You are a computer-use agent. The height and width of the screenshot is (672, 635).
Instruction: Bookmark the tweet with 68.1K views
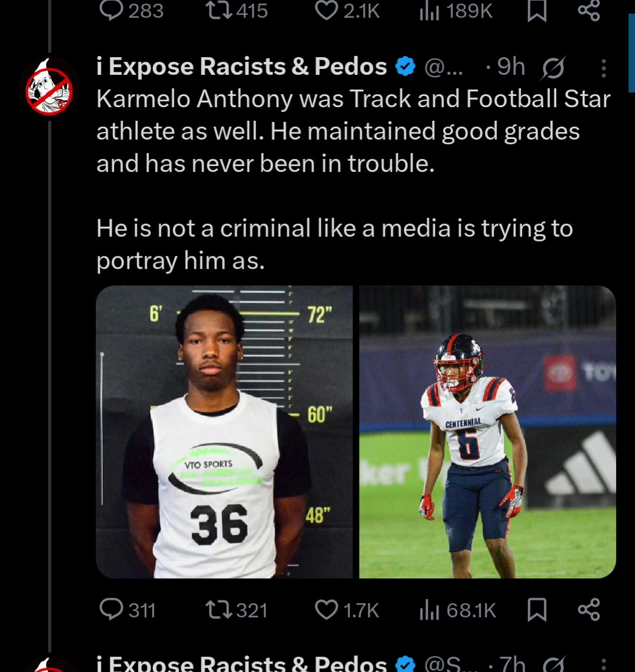tap(537, 610)
